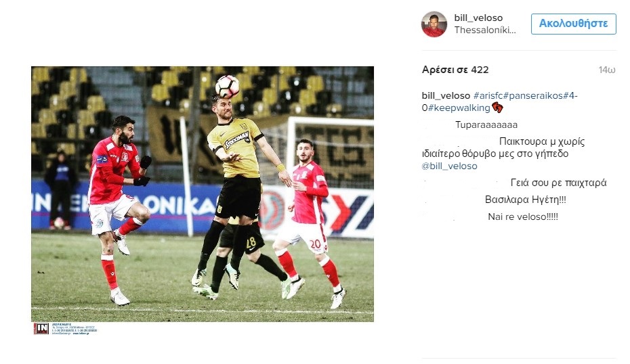Click the IN logo under photo

pos(41,329)
